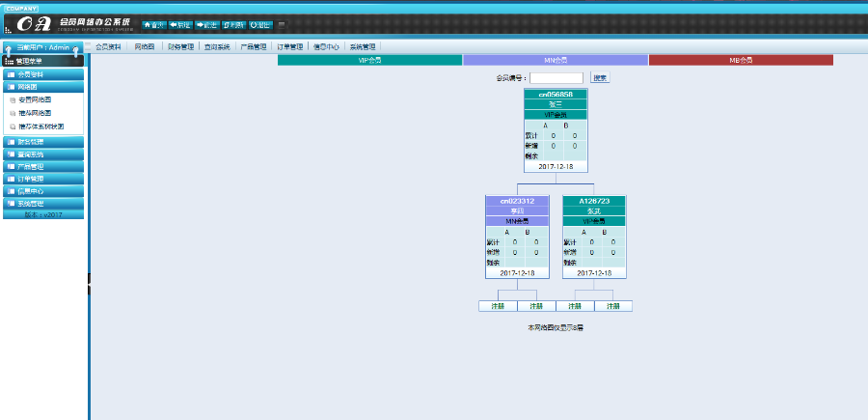Click the 会员编号 member number input field

[x=556, y=78]
